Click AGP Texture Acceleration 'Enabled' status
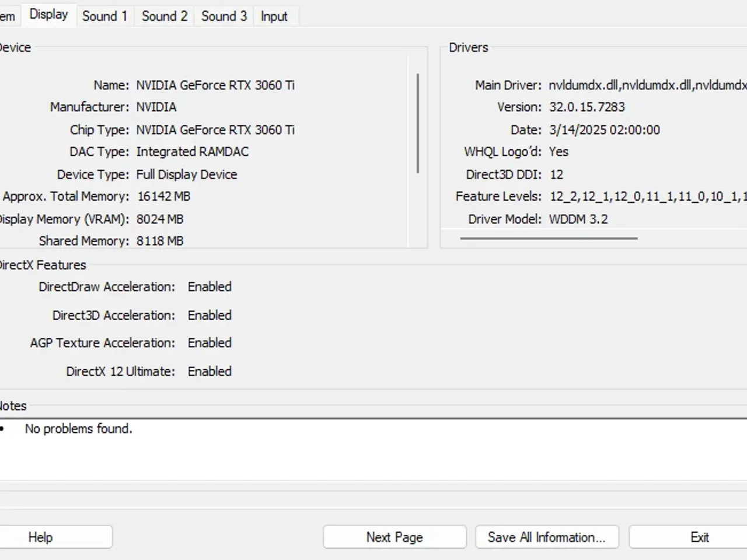The height and width of the screenshot is (560, 747). (210, 343)
